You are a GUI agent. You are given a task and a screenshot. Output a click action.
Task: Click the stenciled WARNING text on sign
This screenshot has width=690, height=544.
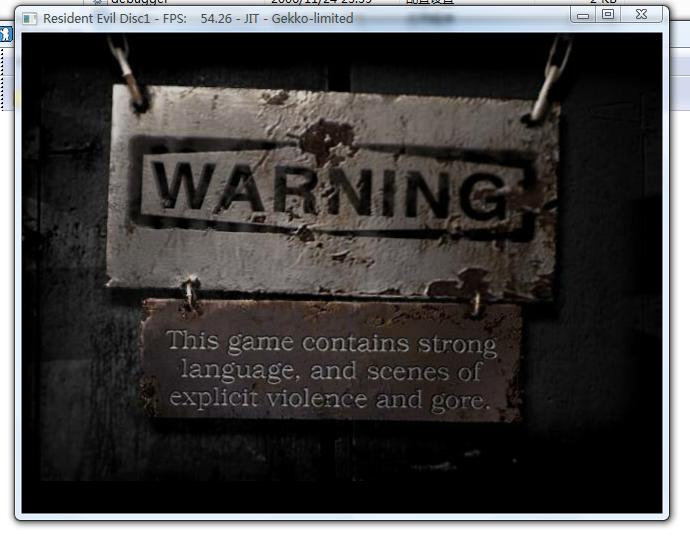coord(332,187)
